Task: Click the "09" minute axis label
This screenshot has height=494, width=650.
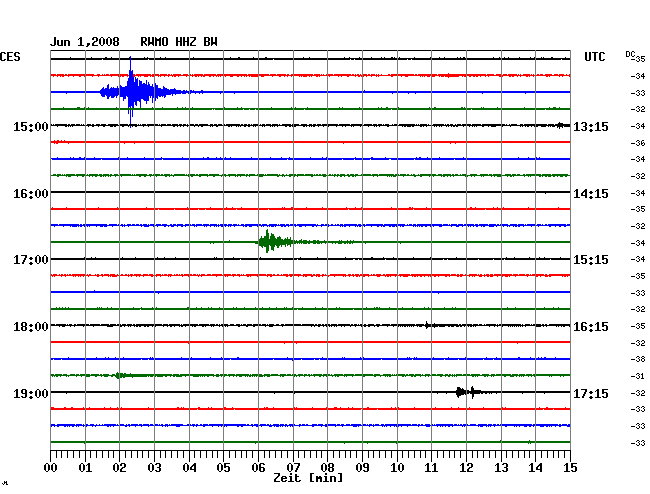Action: (x=362, y=468)
